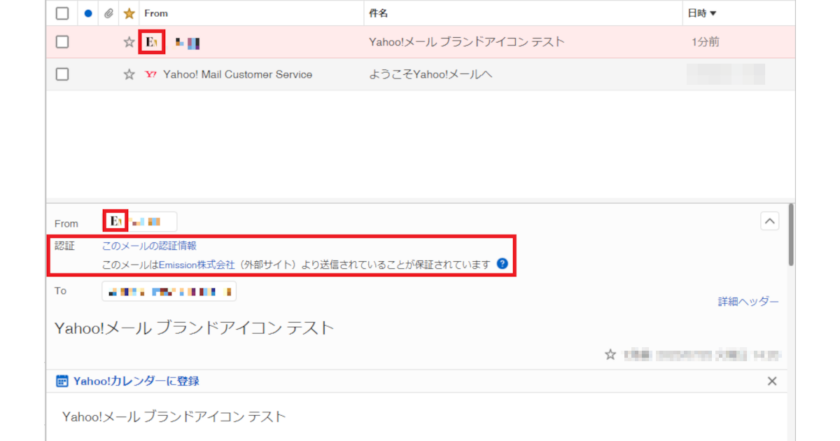
Task: Click the From column header
Action: [x=156, y=13]
